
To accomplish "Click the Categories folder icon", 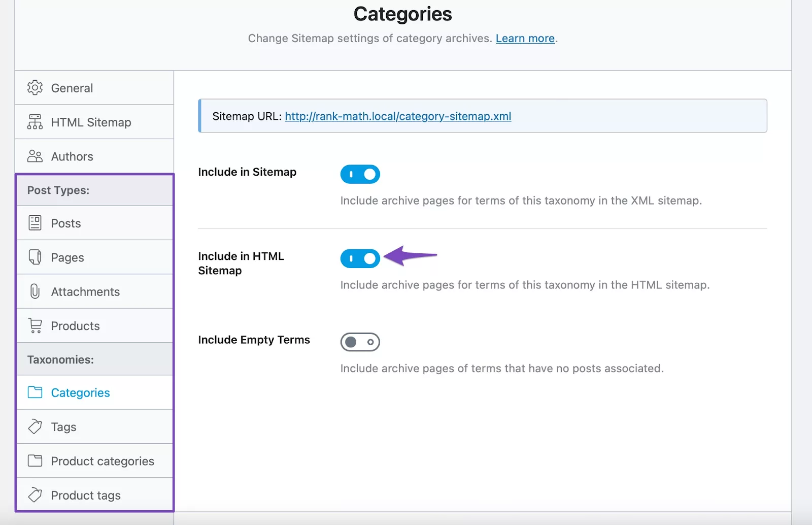I will (35, 392).
